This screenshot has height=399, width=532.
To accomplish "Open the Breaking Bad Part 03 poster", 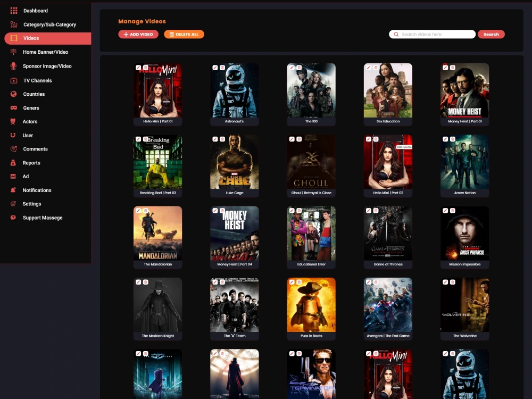I will coord(158,162).
